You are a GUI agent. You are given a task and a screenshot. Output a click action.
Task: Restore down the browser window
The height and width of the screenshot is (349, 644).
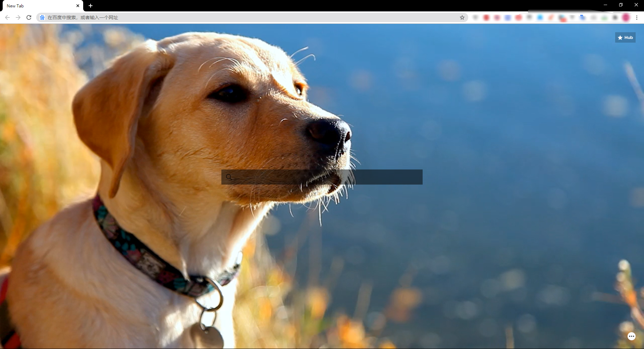[621, 5]
